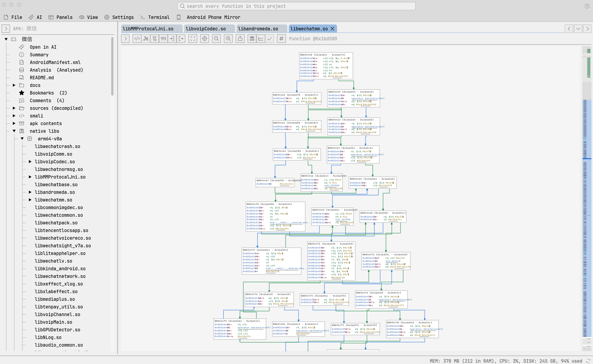The height and width of the screenshot is (364, 593).
Task: Toggle the checkmark button in toolbar
Action: pyautogui.click(x=270, y=39)
